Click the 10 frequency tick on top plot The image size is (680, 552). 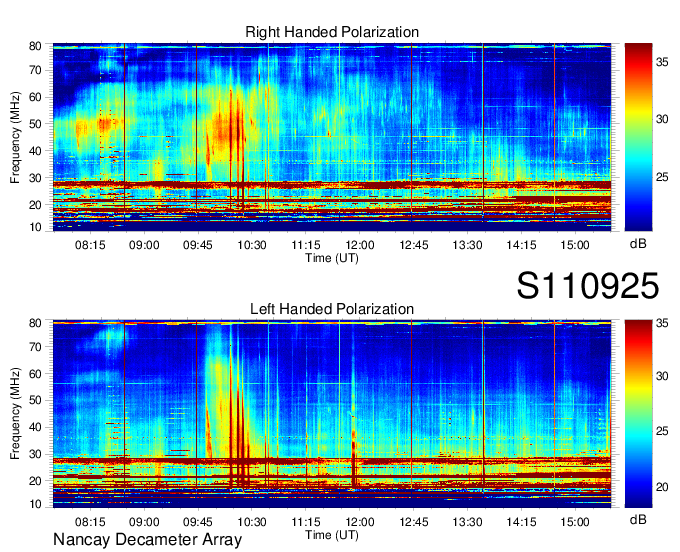35,227
